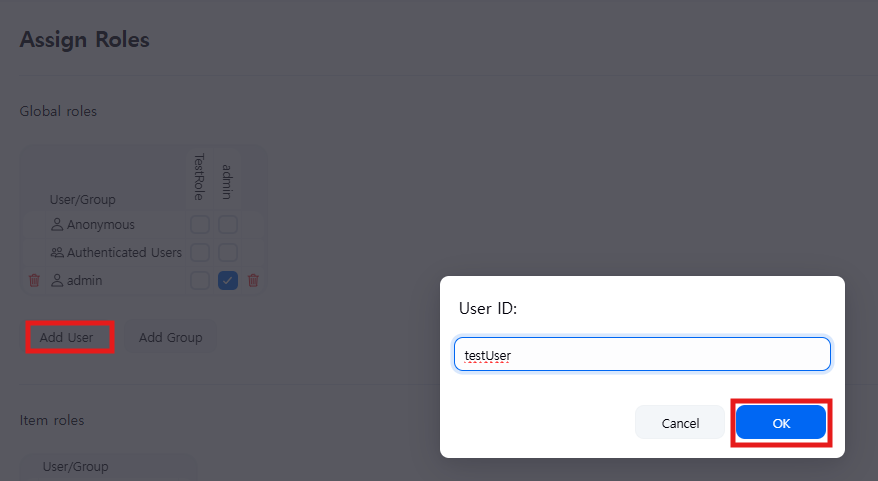This screenshot has height=481, width=878.
Task: Toggle admin role checkbox for Authenticated Users
Action: tap(228, 253)
